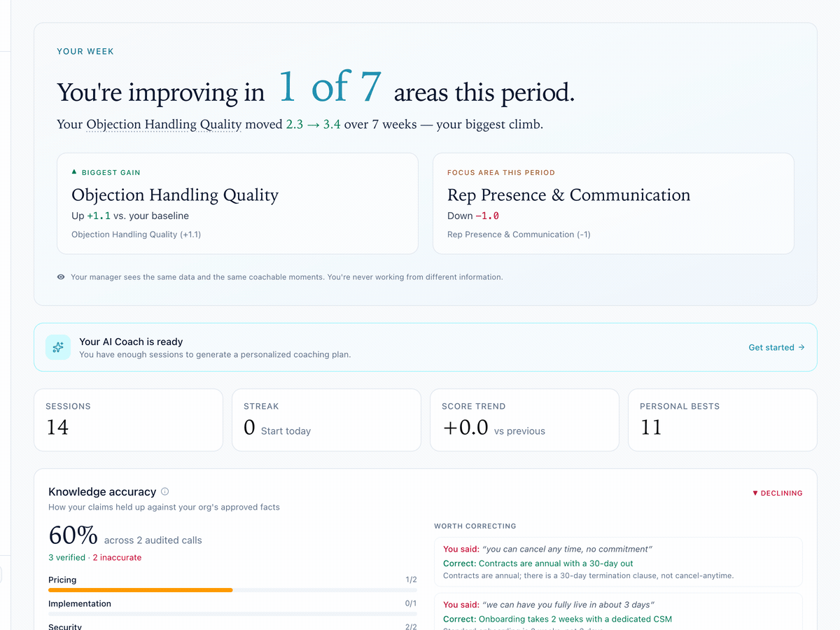Screen dimensions: 840x630
Task: Open the Rep Presence & Communication focus card
Action: click(x=613, y=203)
